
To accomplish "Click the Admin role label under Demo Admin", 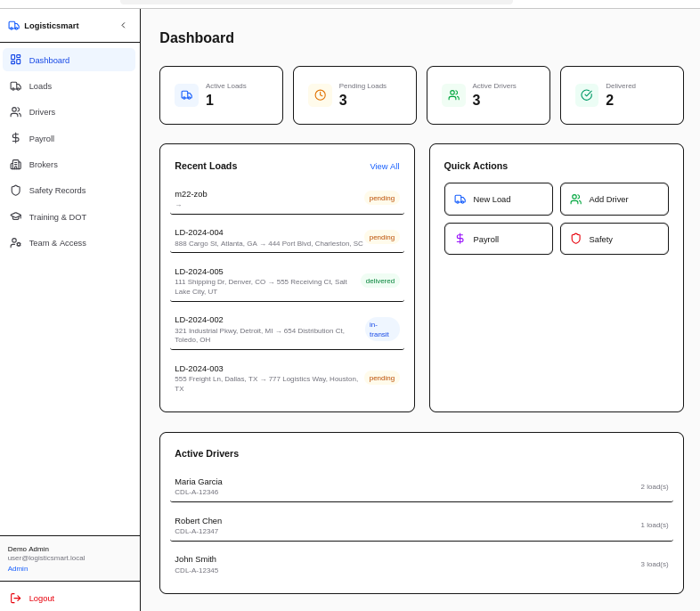I will click(x=18, y=568).
